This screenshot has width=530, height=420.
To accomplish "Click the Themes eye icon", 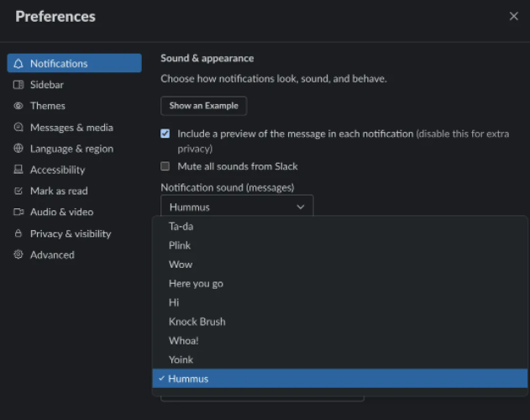I will (x=18, y=106).
